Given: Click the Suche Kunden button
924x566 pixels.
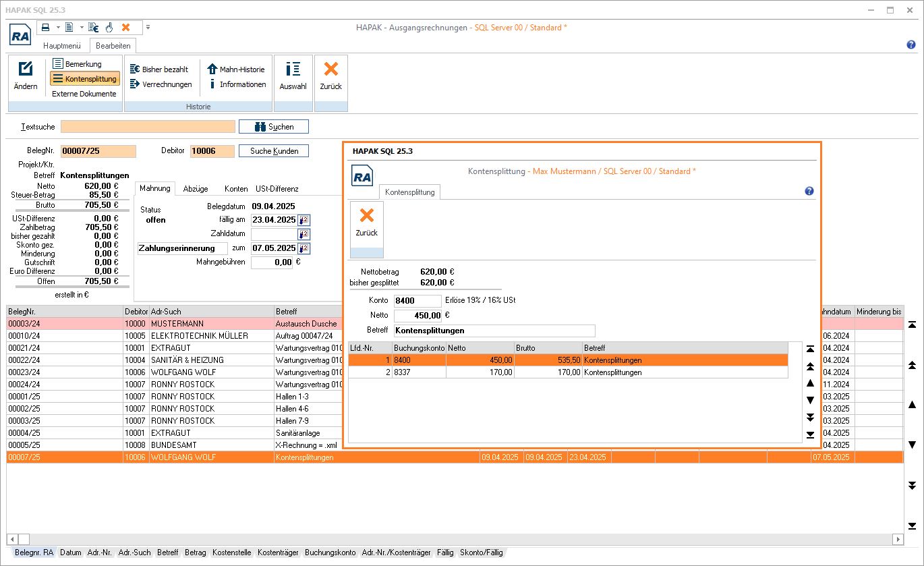Looking at the screenshot, I should [274, 151].
